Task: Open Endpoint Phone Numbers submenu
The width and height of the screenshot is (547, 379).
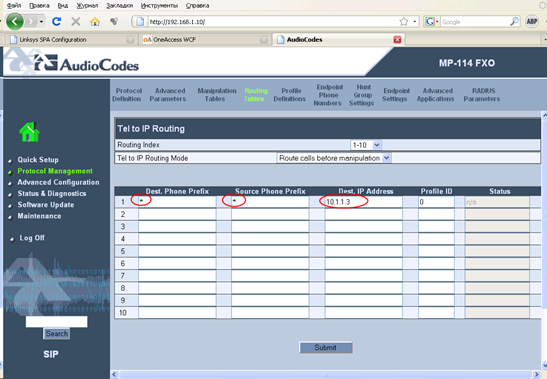Action: 328,95
